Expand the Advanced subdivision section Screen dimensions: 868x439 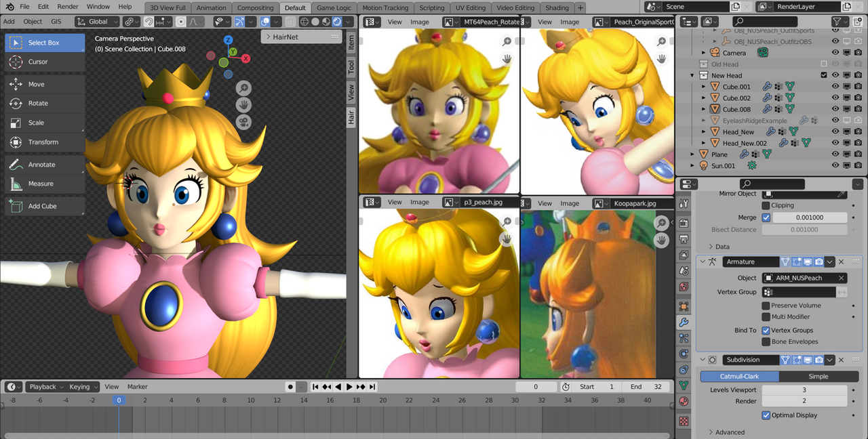[726, 432]
